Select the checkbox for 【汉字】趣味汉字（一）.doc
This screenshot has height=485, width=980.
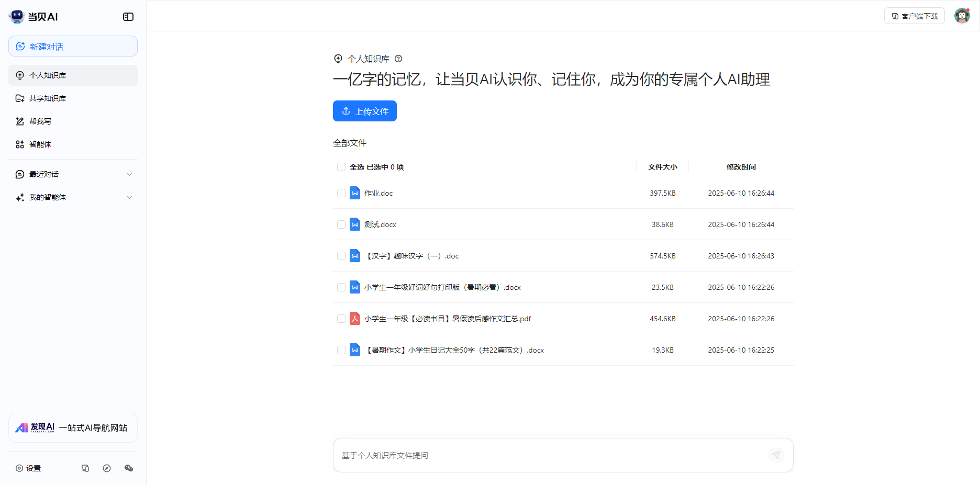(341, 256)
